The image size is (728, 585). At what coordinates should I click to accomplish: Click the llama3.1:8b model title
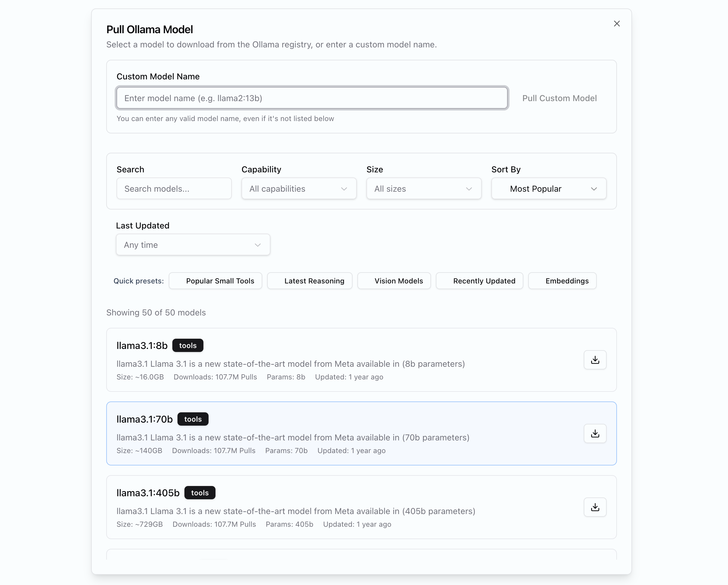142,346
